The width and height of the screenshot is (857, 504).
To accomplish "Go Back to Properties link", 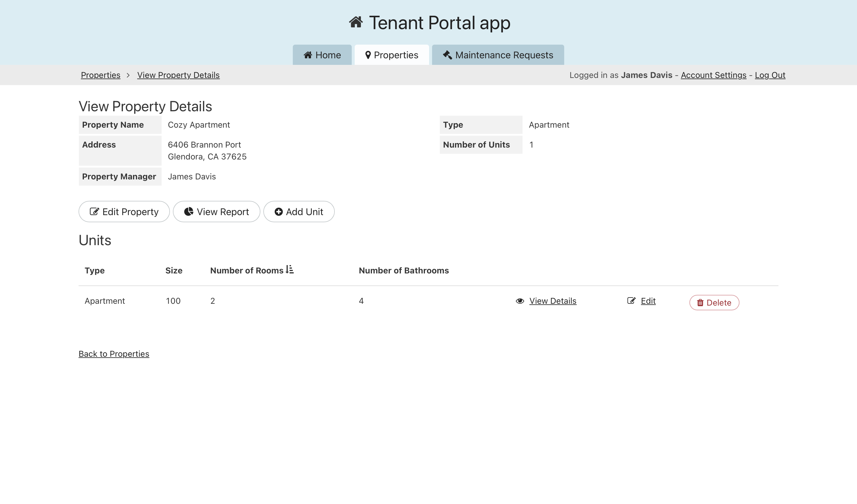I will pos(114,354).
